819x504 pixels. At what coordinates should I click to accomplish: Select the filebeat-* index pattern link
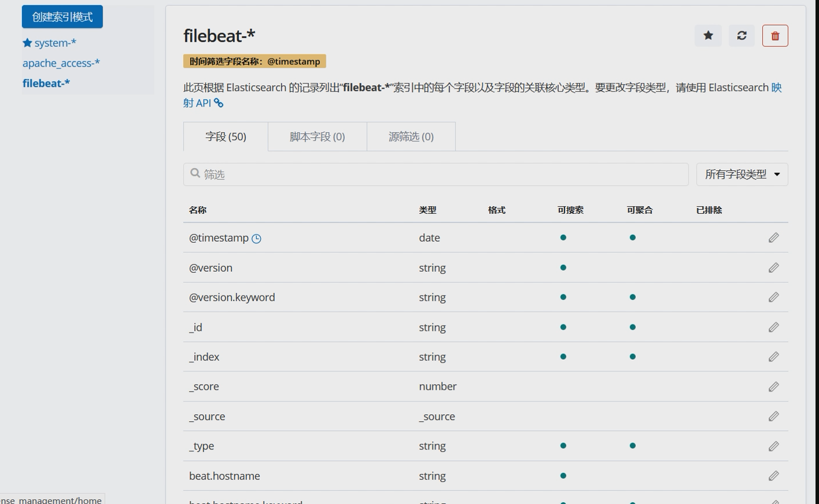(46, 83)
